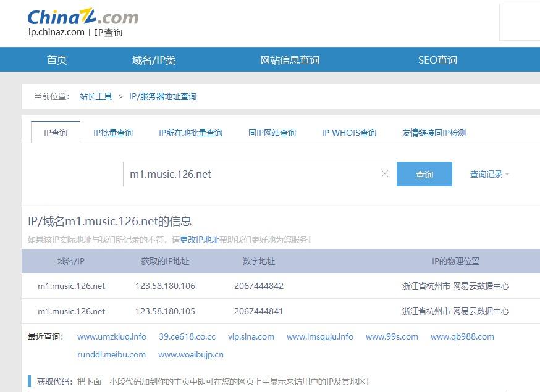Viewport: 540px width, 392px height.
Task: Switch to the IP批量查询 tab
Action: (113, 133)
